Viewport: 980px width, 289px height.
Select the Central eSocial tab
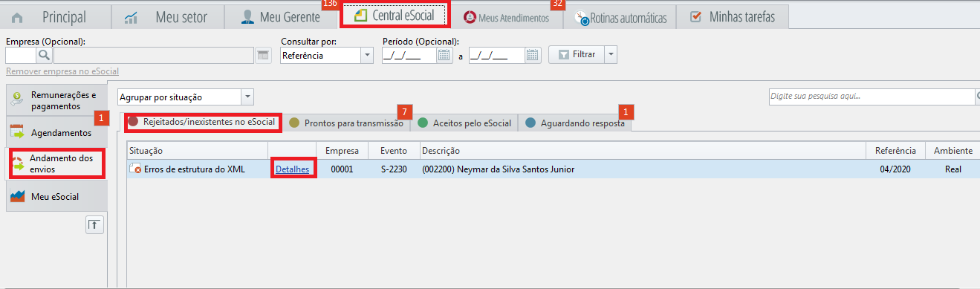tap(395, 16)
